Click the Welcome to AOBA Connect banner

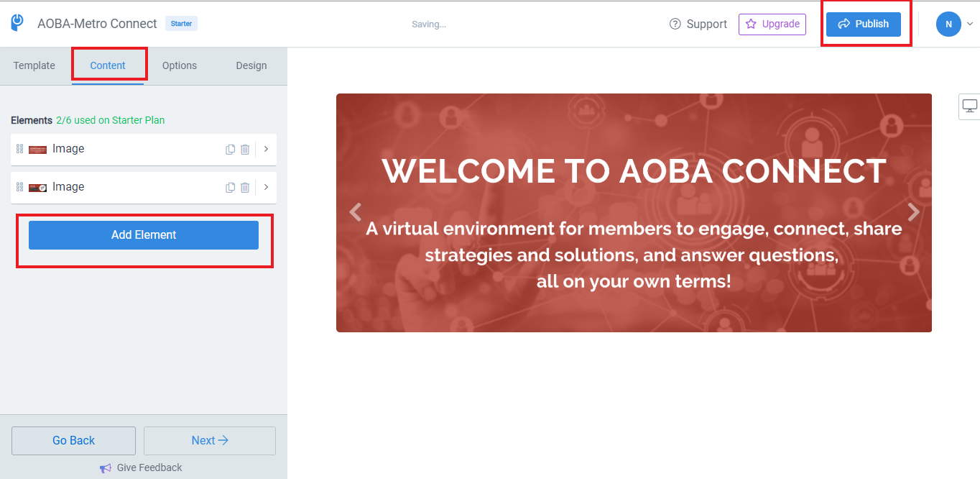click(x=634, y=213)
